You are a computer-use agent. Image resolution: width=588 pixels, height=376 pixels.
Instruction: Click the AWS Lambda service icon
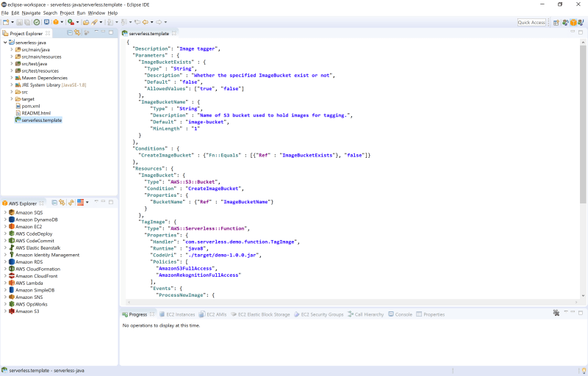coord(12,283)
